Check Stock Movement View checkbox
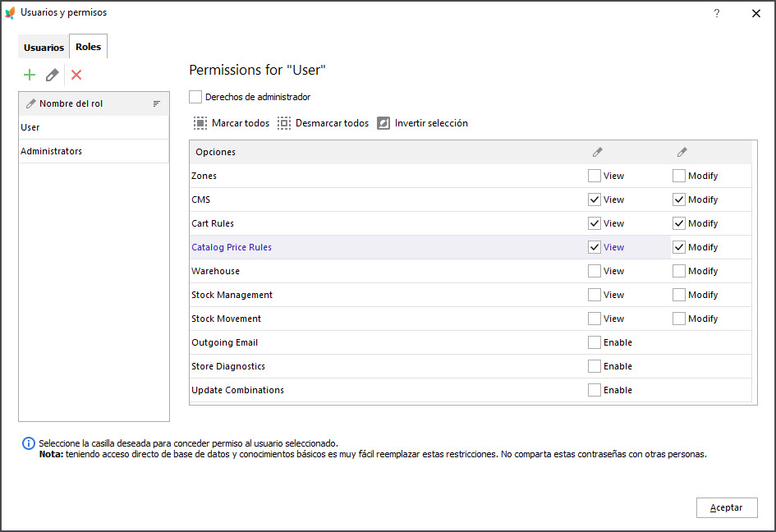This screenshot has height=532, width=776. [595, 319]
